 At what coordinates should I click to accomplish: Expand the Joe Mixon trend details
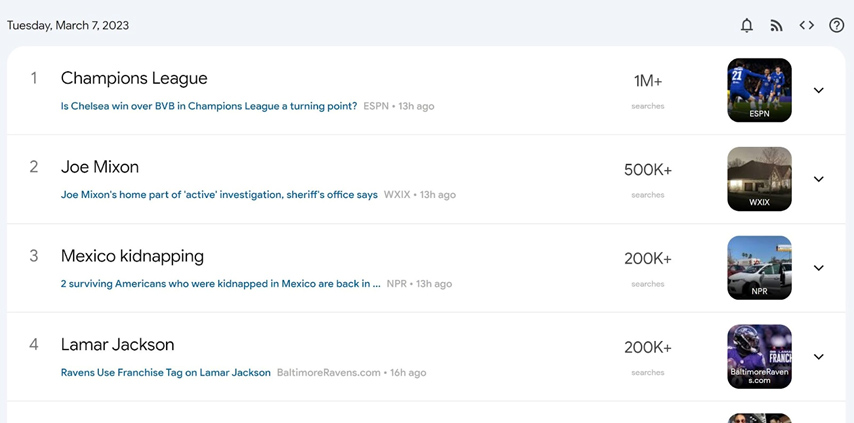[818, 179]
